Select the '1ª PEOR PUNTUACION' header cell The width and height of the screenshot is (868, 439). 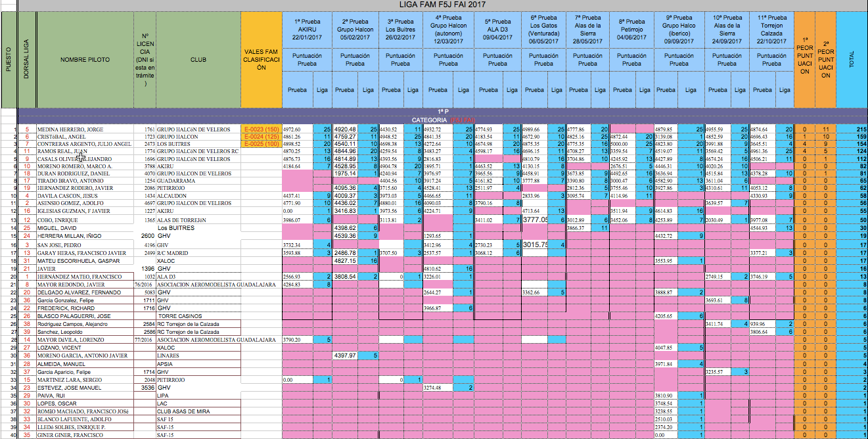pyautogui.click(x=804, y=60)
